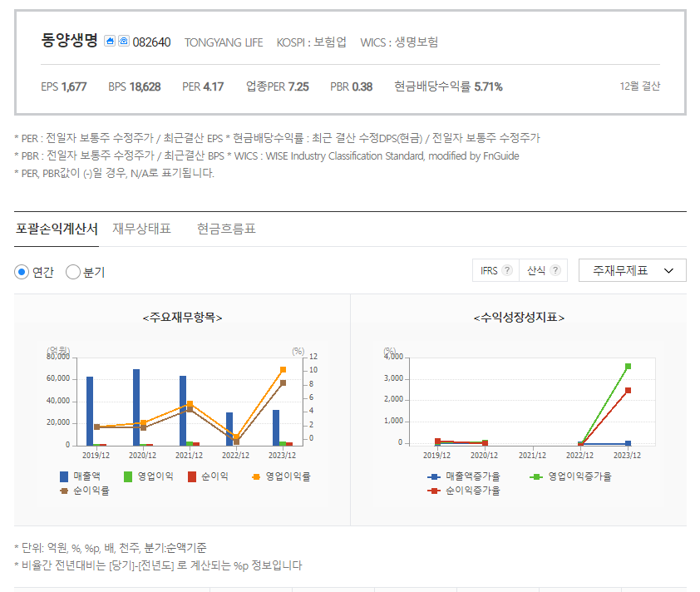This screenshot has height=592, width=700.
Task: Click the IFRS button
Action: [x=495, y=270]
